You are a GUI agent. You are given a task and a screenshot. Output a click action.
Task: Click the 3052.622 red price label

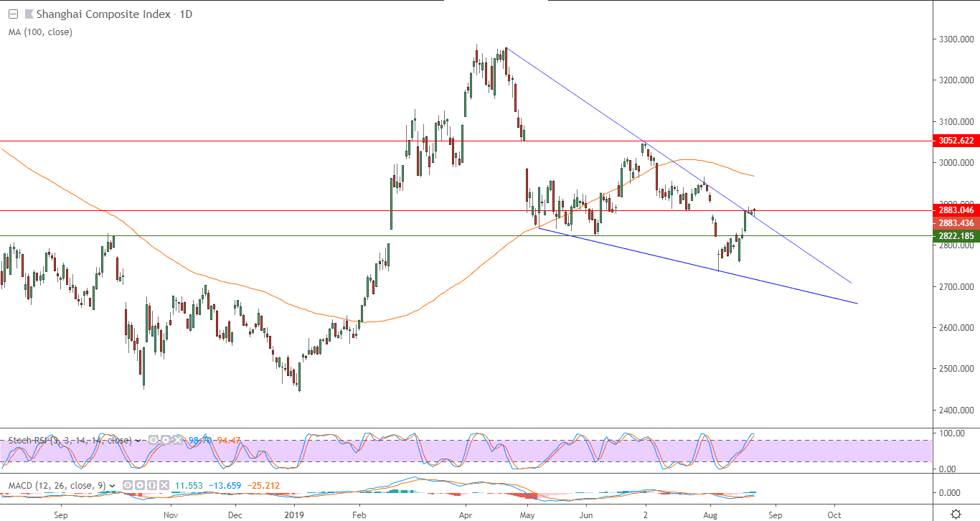[x=956, y=141]
